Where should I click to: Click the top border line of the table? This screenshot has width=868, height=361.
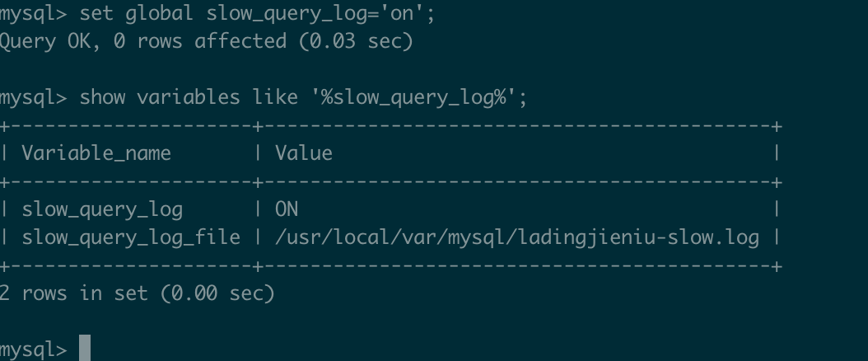pos(391,126)
